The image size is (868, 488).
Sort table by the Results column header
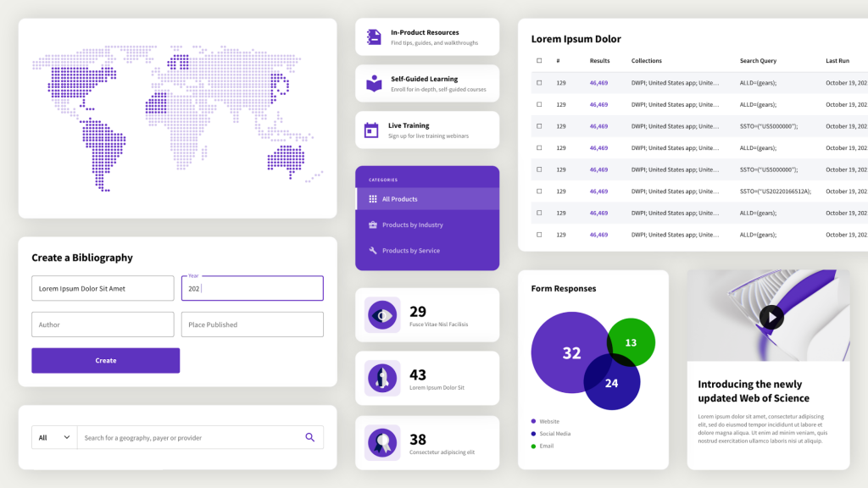click(599, 61)
